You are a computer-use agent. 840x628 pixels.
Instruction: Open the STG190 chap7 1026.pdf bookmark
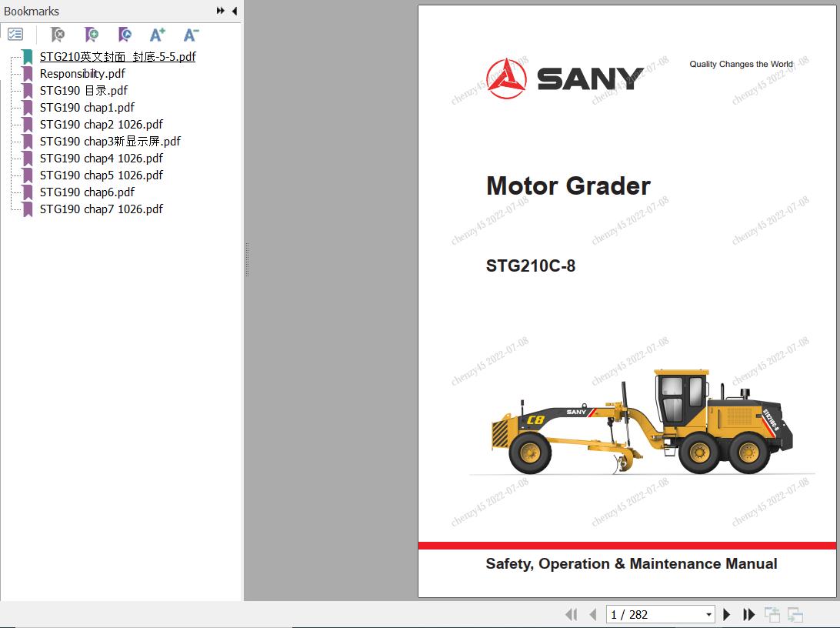click(x=102, y=209)
